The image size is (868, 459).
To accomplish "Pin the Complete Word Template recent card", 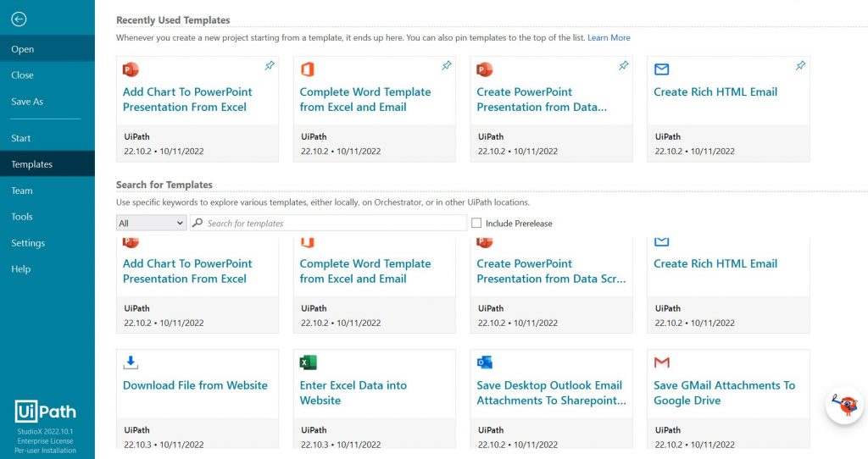I will point(447,66).
